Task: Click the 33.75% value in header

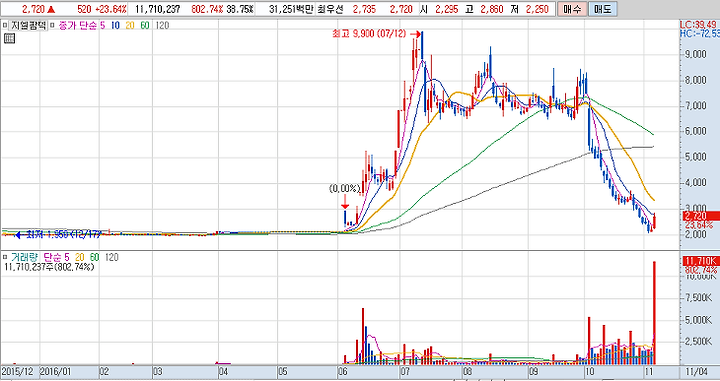Action: (x=240, y=9)
